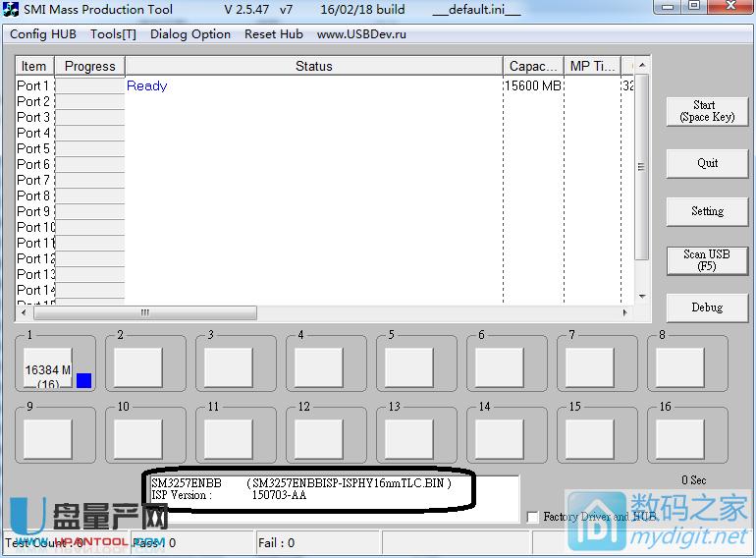Click the Scan USB (F5) button
The image size is (756, 558).
(x=707, y=260)
